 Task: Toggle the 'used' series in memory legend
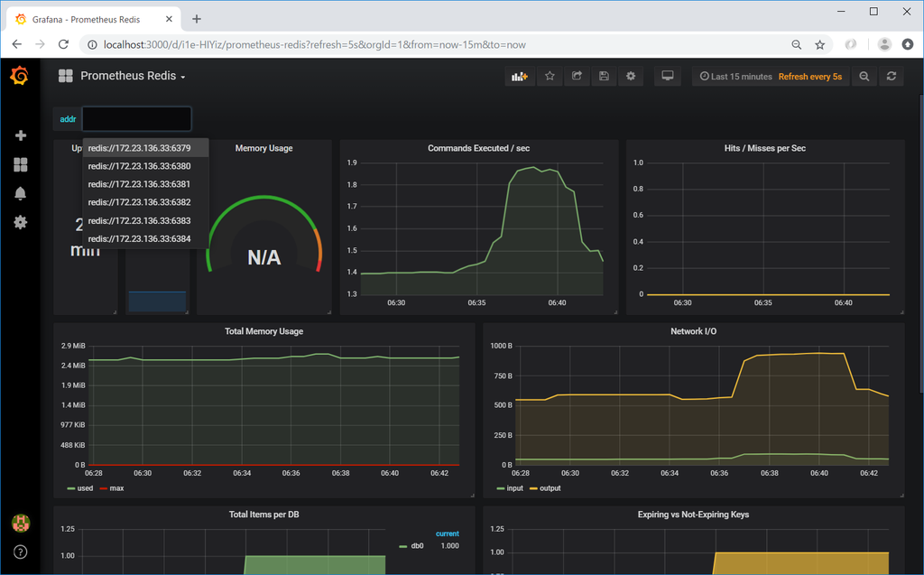(x=80, y=488)
